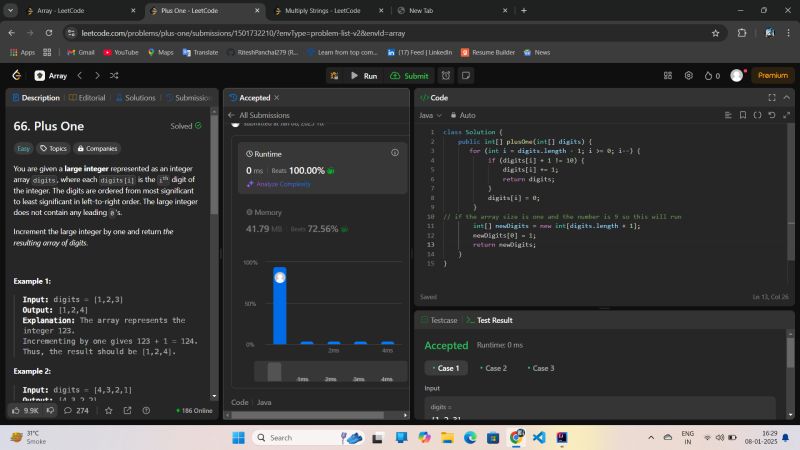Share the problem icon
This screenshot has width=800, height=450.
[x=128, y=410]
